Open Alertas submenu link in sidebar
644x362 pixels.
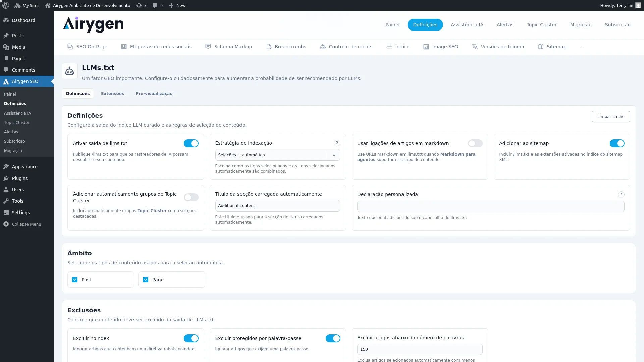click(x=11, y=132)
